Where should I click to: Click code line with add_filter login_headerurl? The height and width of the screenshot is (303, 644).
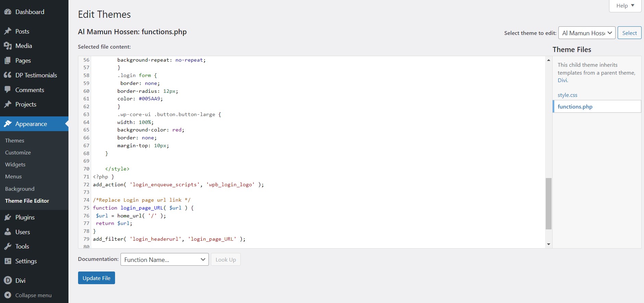pyautogui.click(x=169, y=239)
